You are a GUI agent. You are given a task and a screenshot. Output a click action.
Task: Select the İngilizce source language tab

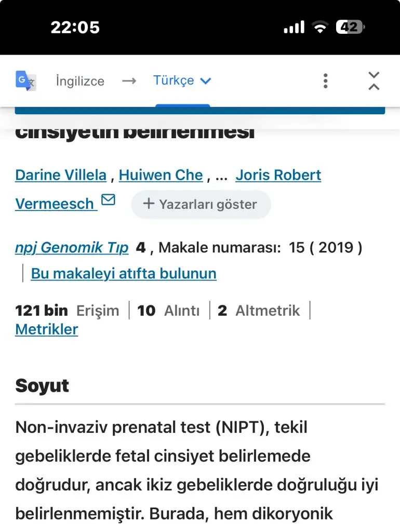click(80, 81)
